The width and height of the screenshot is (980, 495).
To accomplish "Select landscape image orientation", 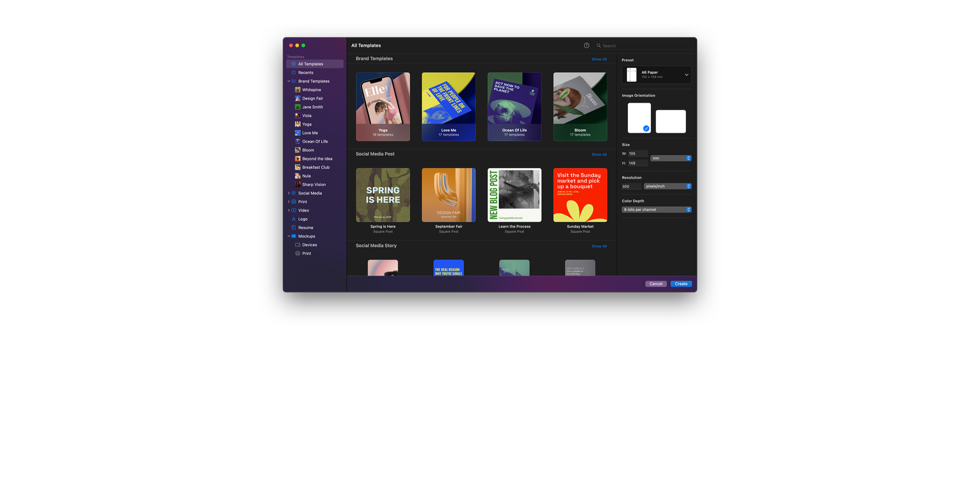I will [671, 121].
